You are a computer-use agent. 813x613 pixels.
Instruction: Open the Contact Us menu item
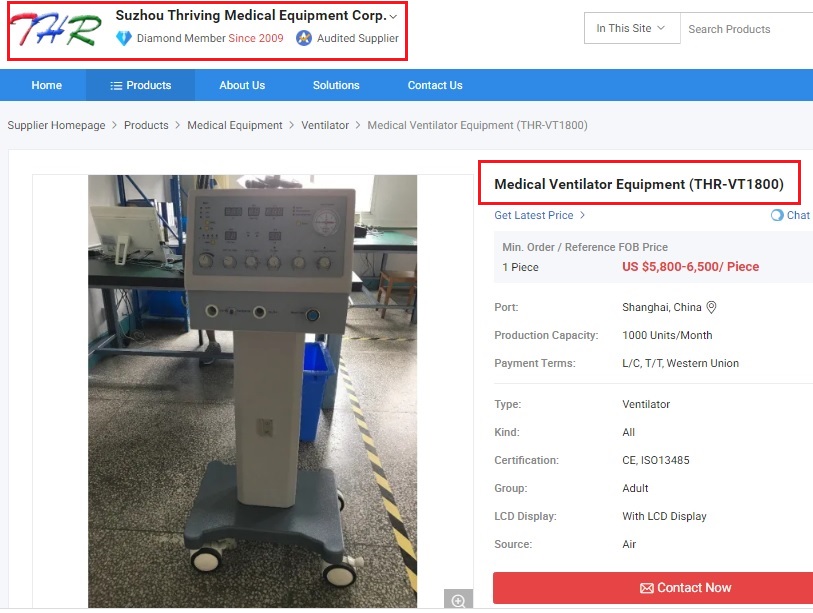pos(435,85)
